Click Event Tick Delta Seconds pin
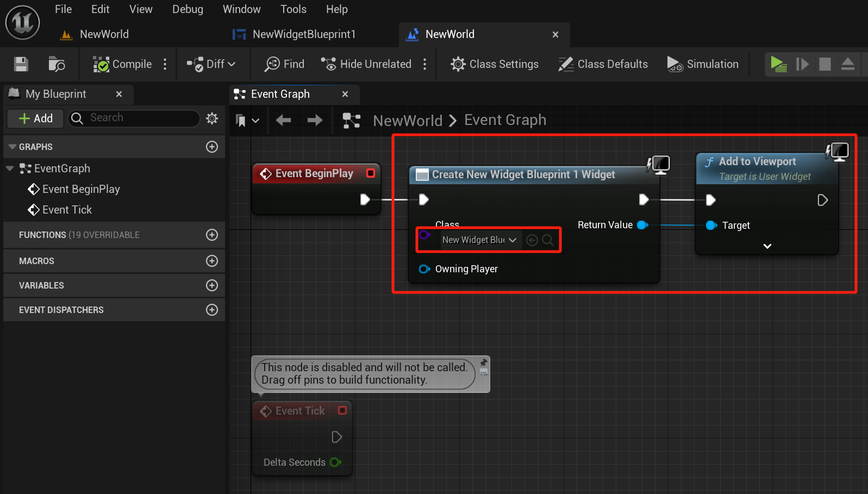868x494 pixels. click(335, 462)
